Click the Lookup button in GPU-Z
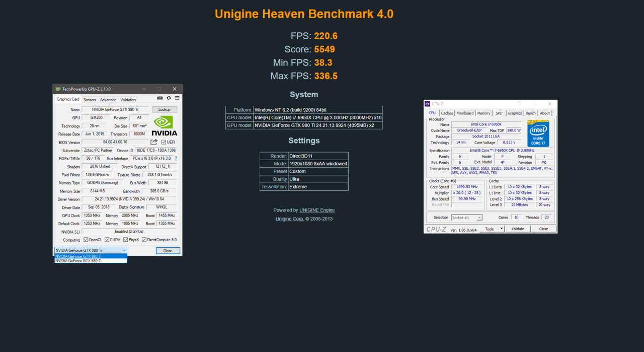The image size is (644, 352). point(165,109)
